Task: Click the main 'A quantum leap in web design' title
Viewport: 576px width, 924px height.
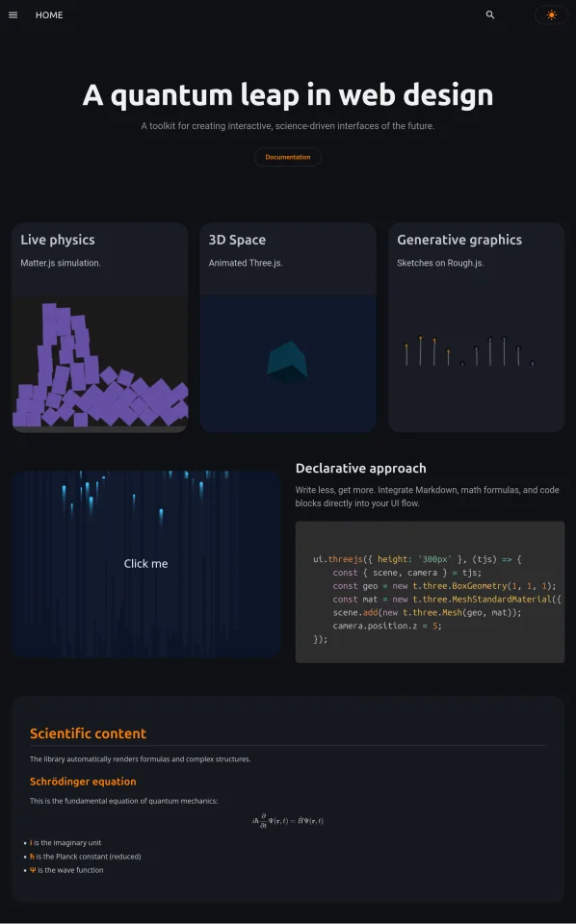Action: [288, 95]
